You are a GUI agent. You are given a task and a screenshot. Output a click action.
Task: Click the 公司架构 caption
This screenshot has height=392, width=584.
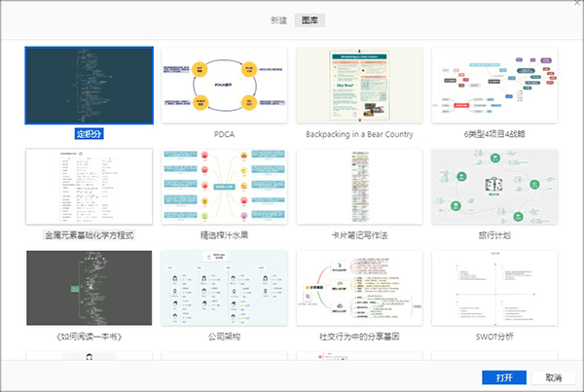click(x=224, y=337)
